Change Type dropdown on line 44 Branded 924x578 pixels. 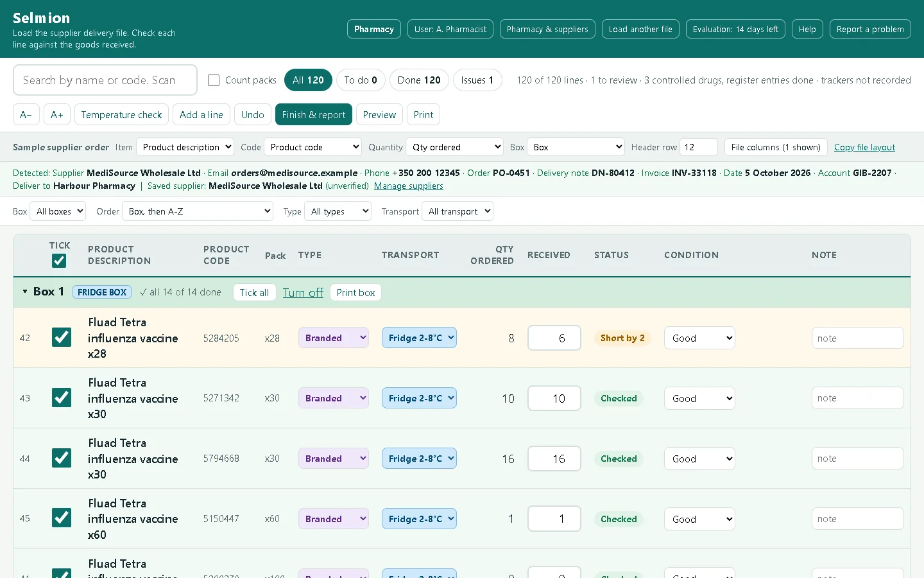[x=334, y=459]
